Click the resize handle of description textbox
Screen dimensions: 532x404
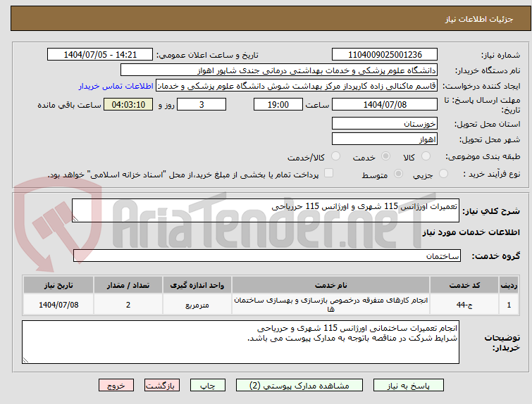(x=75, y=219)
